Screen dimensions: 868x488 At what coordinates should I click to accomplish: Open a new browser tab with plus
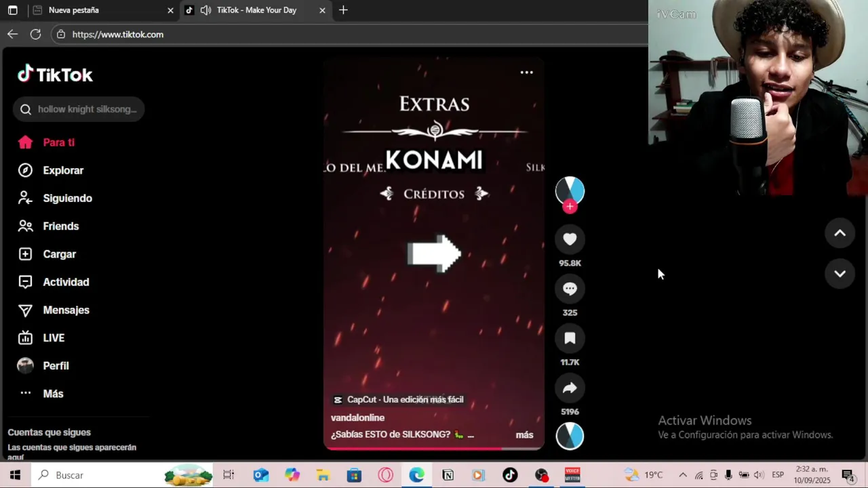coord(343,10)
